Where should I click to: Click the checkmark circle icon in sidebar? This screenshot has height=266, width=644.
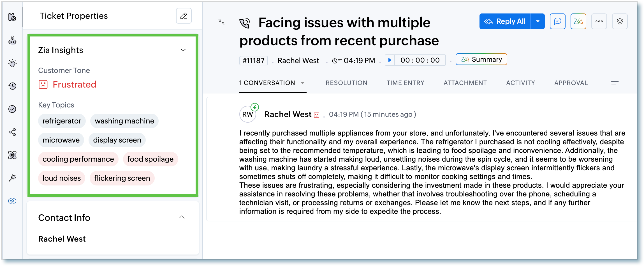click(12, 109)
